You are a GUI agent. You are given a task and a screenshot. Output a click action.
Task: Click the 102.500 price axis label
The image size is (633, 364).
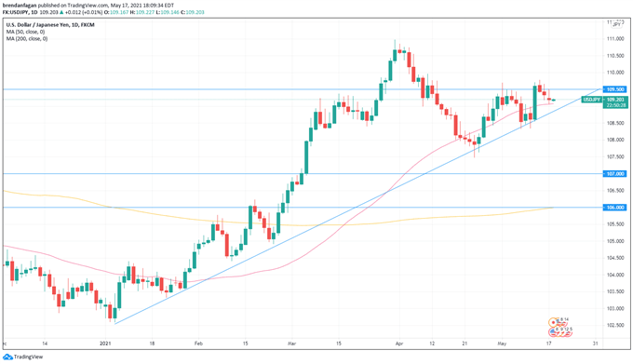click(x=615, y=325)
